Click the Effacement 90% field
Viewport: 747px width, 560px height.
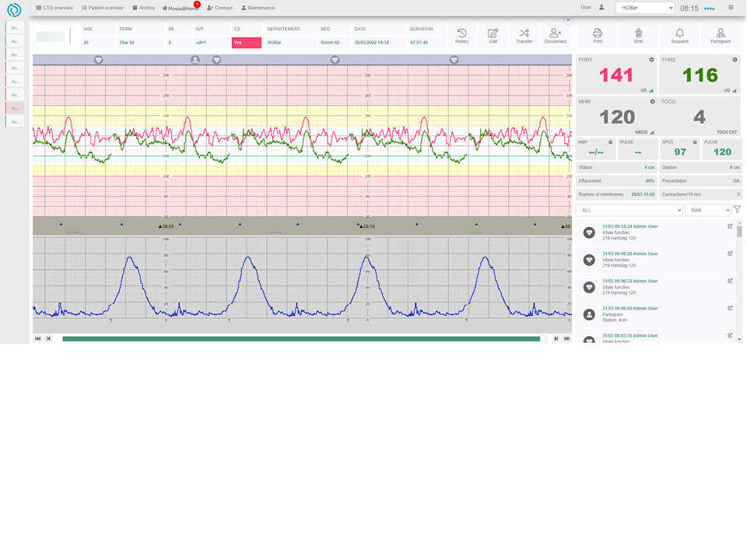616,181
